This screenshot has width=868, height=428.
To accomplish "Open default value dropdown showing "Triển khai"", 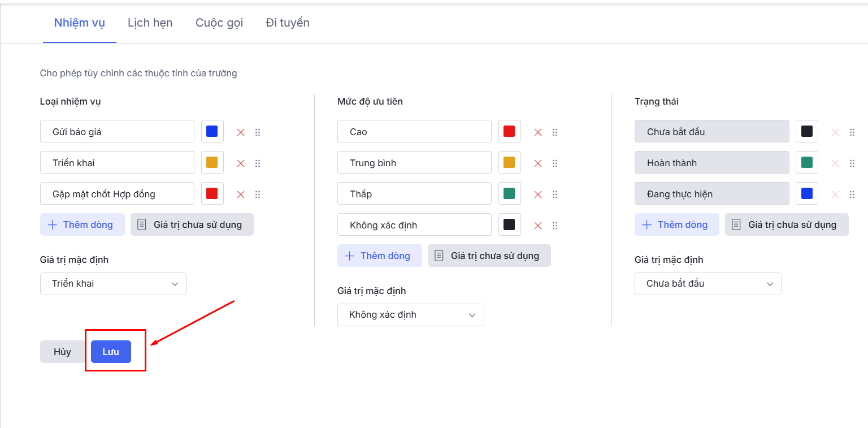I will pos(114,284).
